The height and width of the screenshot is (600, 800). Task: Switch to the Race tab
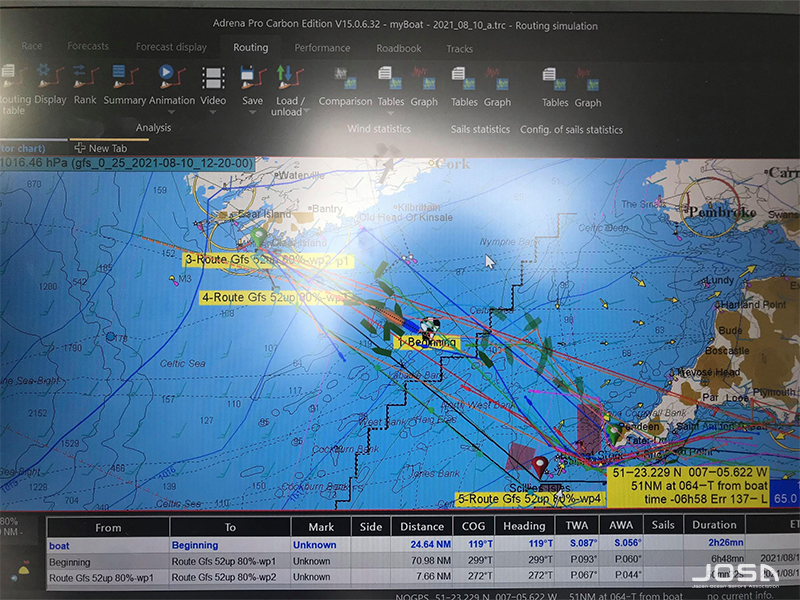32,46
